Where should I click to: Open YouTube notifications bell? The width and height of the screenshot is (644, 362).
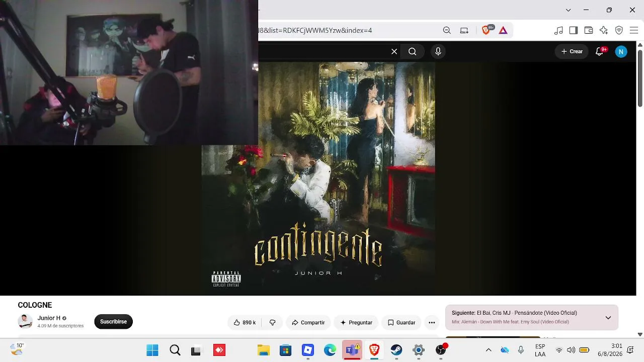tap(600, 51)
